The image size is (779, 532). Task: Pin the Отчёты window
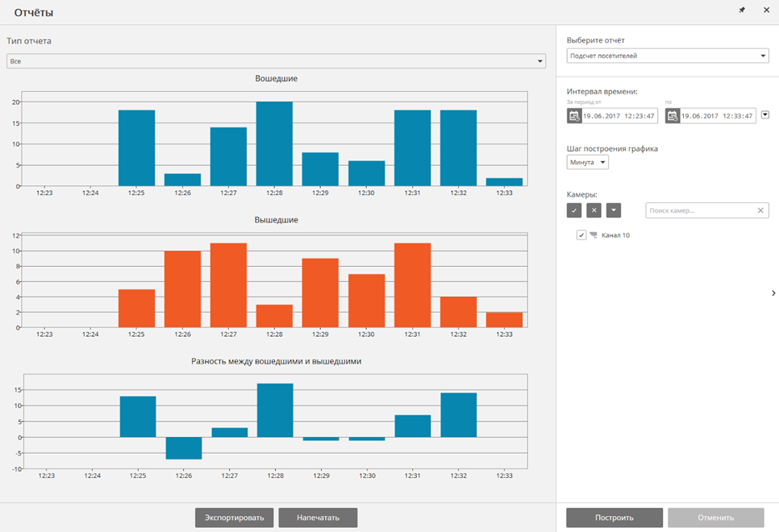point(742,10)
